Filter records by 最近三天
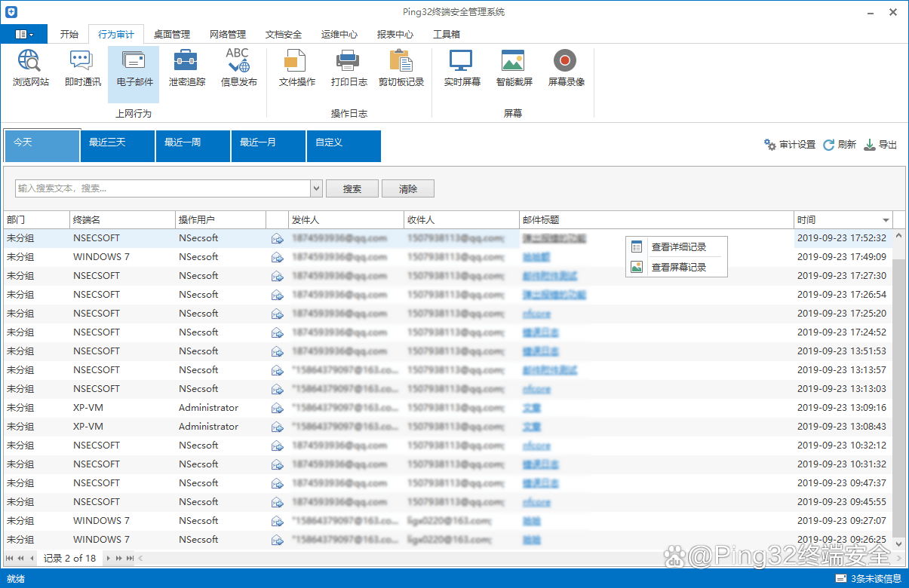This screenshot has width=909, height=588. 118,145
